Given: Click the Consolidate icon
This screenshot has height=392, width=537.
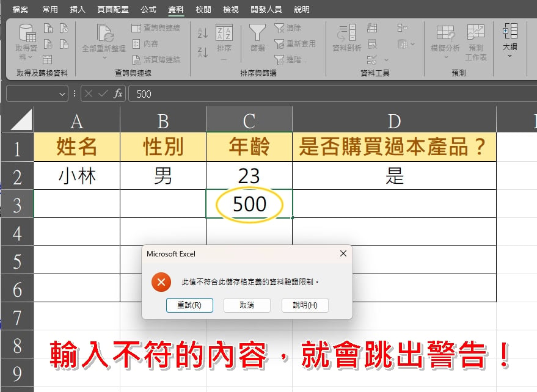Looking at the screenshot, I should pos(403,27).
